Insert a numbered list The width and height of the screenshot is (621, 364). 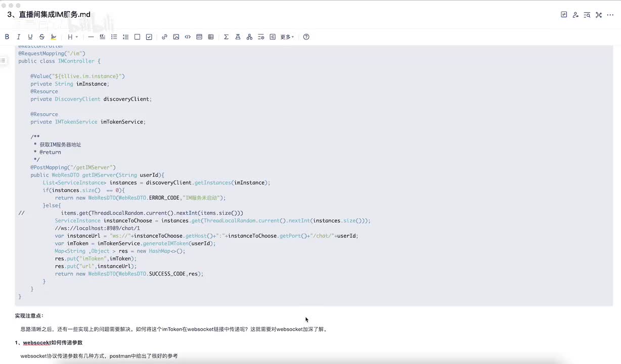coord(126,37)
